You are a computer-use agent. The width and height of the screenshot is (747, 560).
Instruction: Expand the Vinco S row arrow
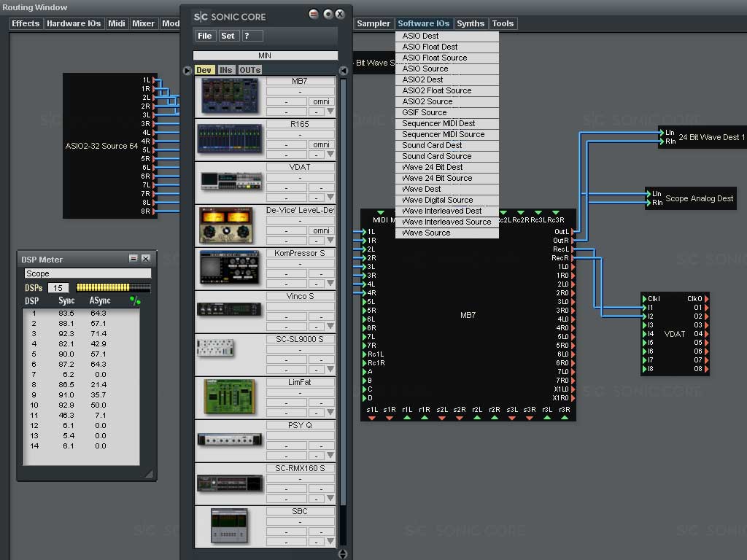point(330,326)
